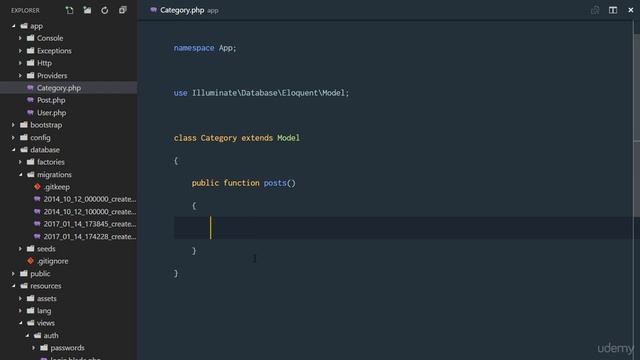Click the 'Illuminate\Database\Eloquent\Model' import text
Viewport: 640px width, 360px height.
(x=269, y=93)
